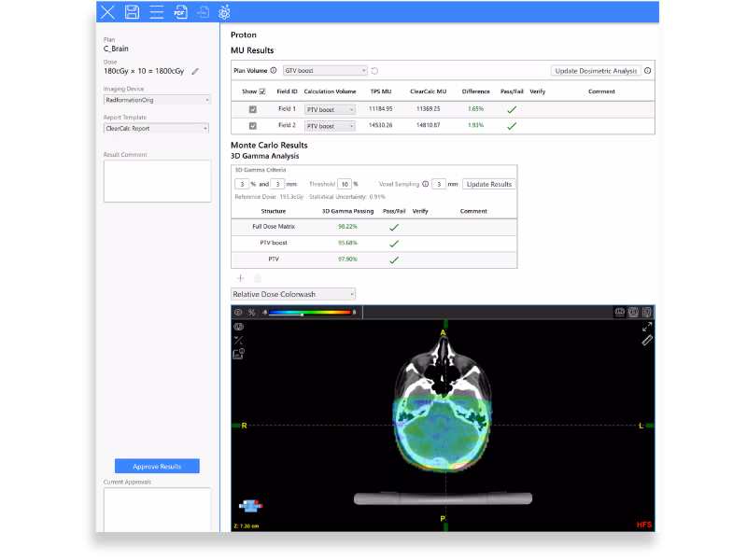The image size is (747, 560).
Task: Expand the dose viewer to fullscreen
Action: [647, 327]
